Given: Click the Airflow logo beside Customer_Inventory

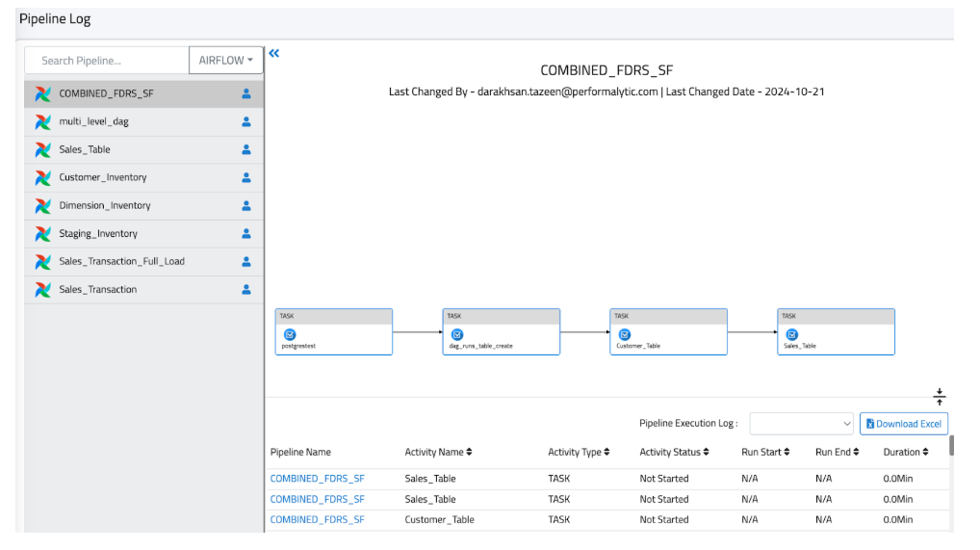Looking at the screenshot, I should pos(43,177).
